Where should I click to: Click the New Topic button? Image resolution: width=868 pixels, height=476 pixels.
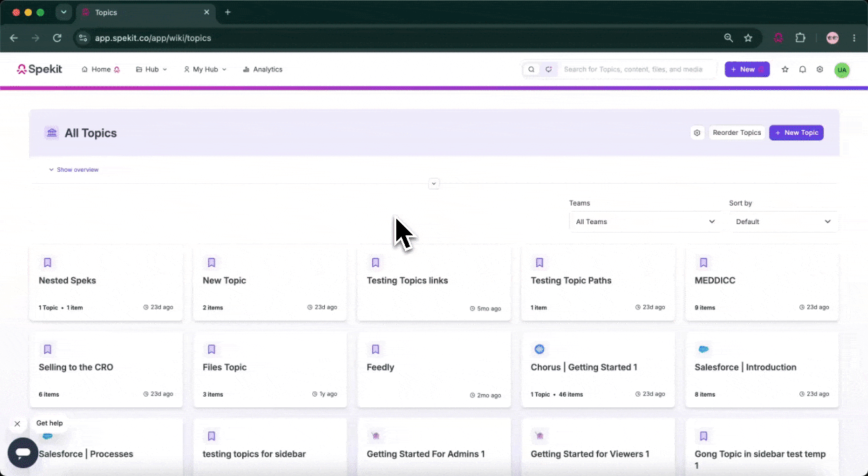pos(796,133)
